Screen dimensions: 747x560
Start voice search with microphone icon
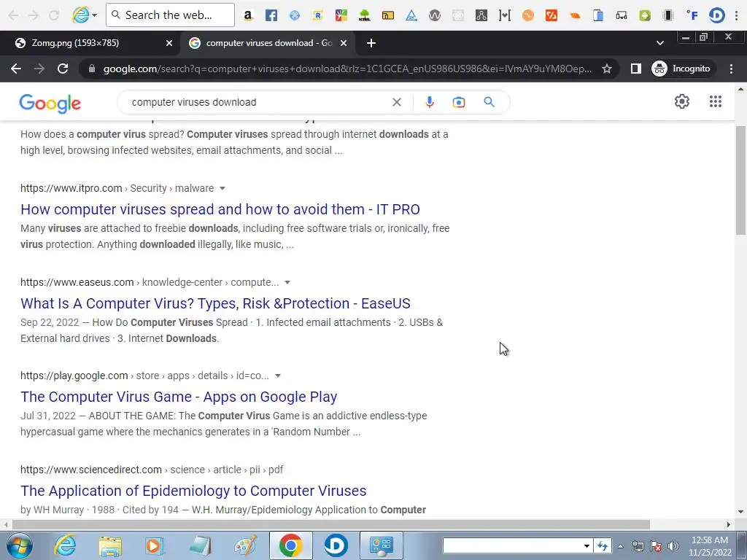tap(429, 102)
